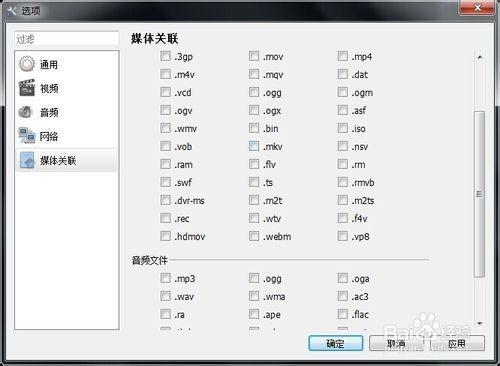The height and width of the screenshot is (366, 500).
Task: Click the vertical scrollbar thumb
Action: point(479,194)
